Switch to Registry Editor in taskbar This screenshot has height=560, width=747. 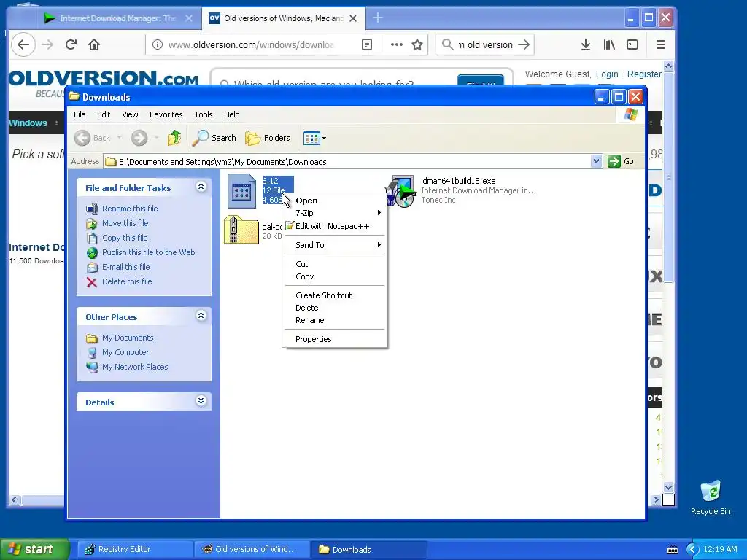click(x=133, y=550)
